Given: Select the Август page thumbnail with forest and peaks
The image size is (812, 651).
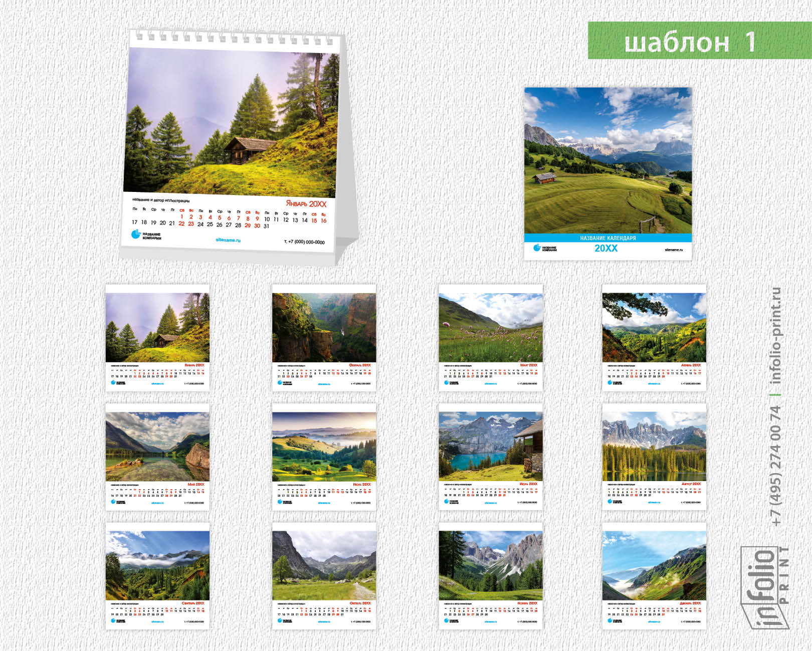Looking at the screenshot, I should tap(654, 457).
